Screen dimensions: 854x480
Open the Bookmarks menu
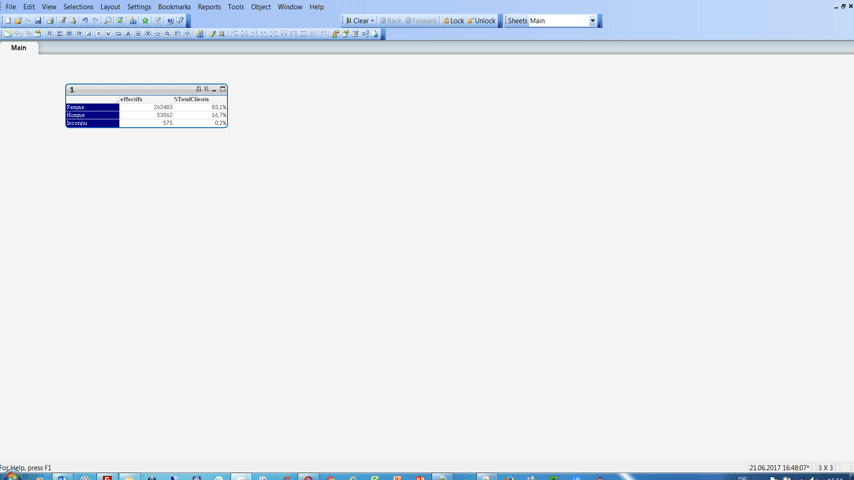coord(174,7)
